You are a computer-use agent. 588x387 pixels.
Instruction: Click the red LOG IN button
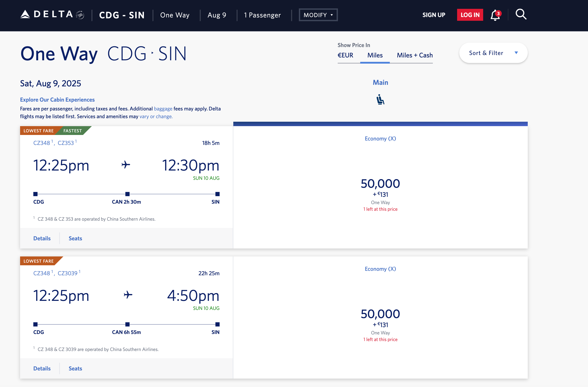(x=470, y=15)
